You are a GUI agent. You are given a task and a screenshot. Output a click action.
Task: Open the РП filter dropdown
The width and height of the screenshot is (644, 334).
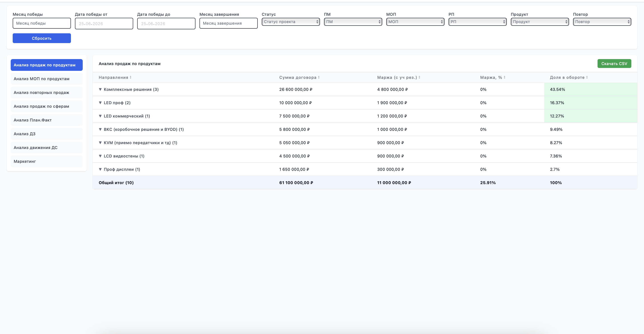[477, 22]
